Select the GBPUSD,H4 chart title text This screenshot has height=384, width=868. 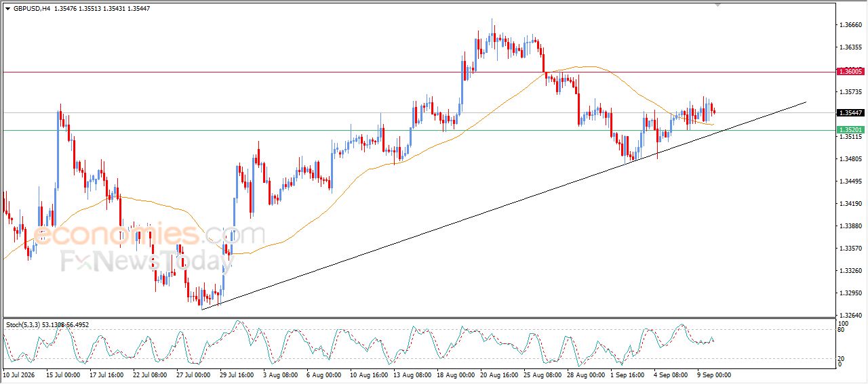[x=32, y=9]
